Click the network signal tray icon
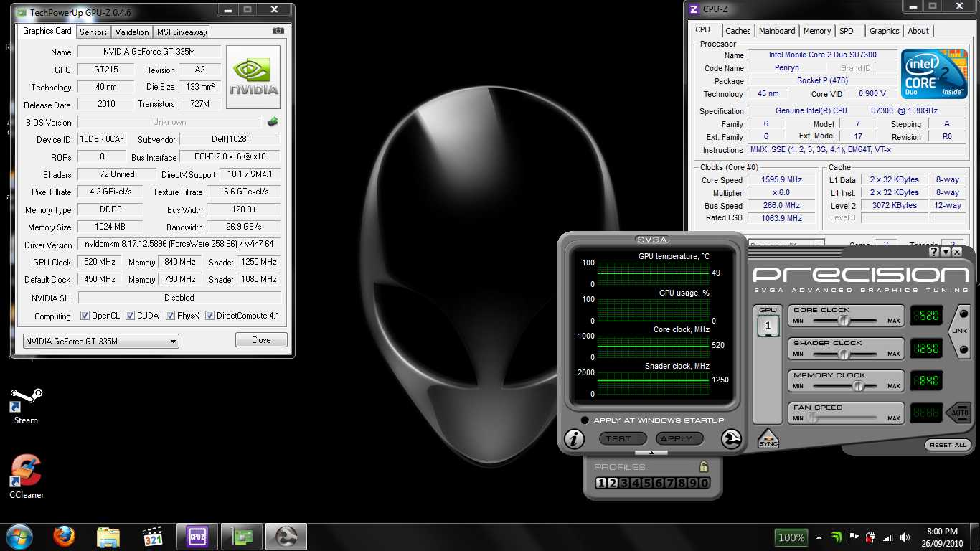980x551 pixels. pos(887,537)
